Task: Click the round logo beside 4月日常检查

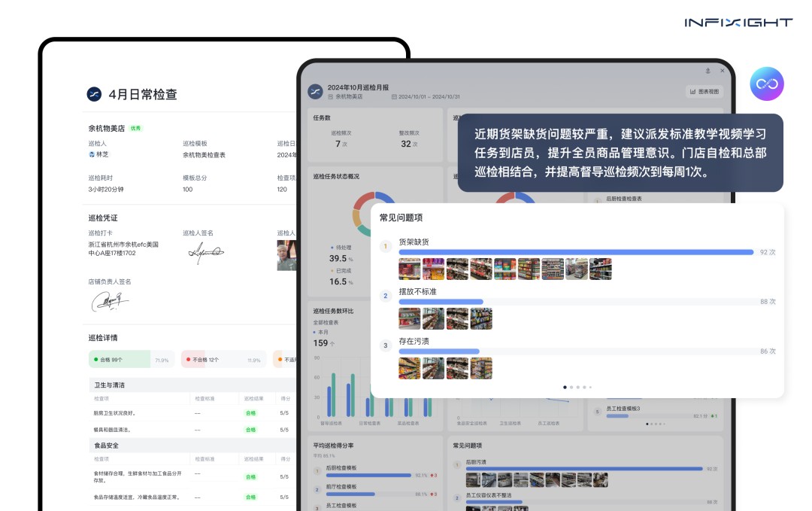Action: [x=94, y=94]
